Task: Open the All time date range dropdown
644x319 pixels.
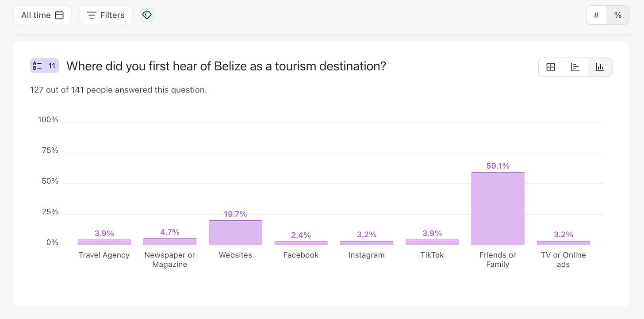Action: point(42,15)
